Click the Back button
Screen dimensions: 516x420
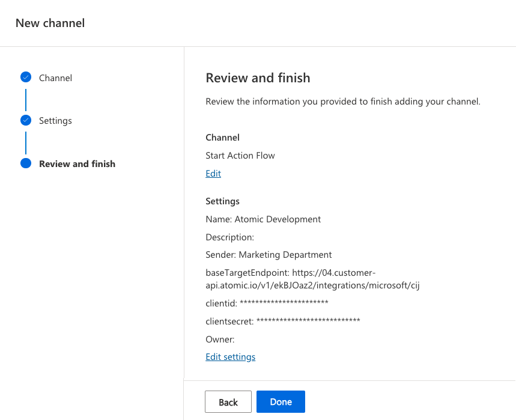tap(228, 402)
